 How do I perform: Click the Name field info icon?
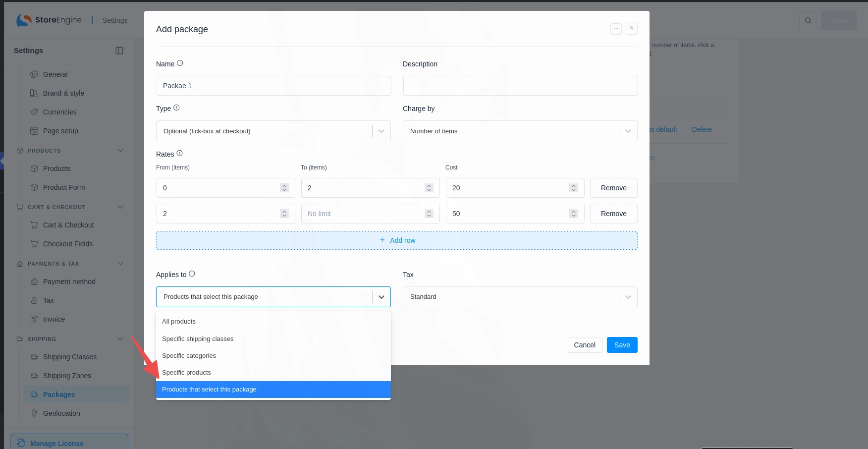point(180,63)
